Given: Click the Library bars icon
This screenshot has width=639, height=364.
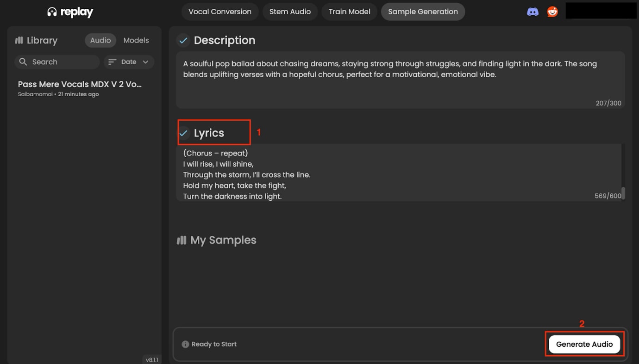Looking at the screenshot, I should (19, 40).
